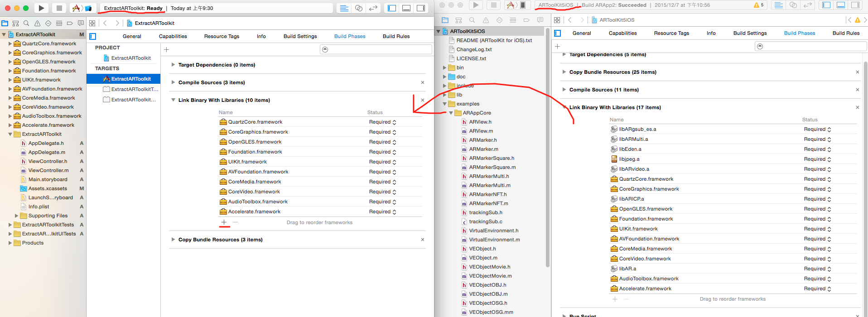The height and width of the screenshot is (317, 868).
Task: Click the Stop button in left Xcode window
Action: click(58, 8)
